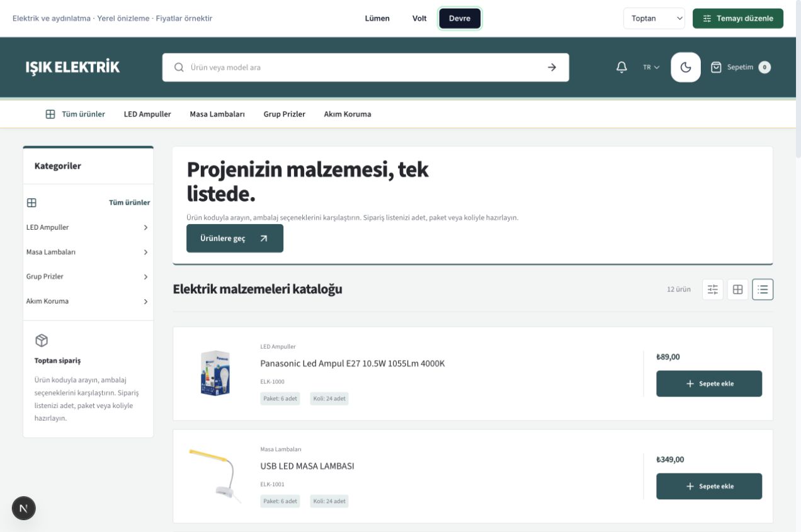This screenshot has width=801, height=532.
Task: Click the grid icon beside Tüm ürünler in the nav bar
Action: click(x=50, y=115)
